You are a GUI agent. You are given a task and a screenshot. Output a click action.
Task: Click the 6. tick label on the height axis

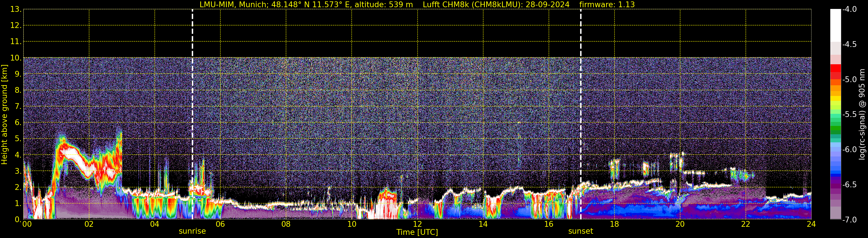(18, 123)
